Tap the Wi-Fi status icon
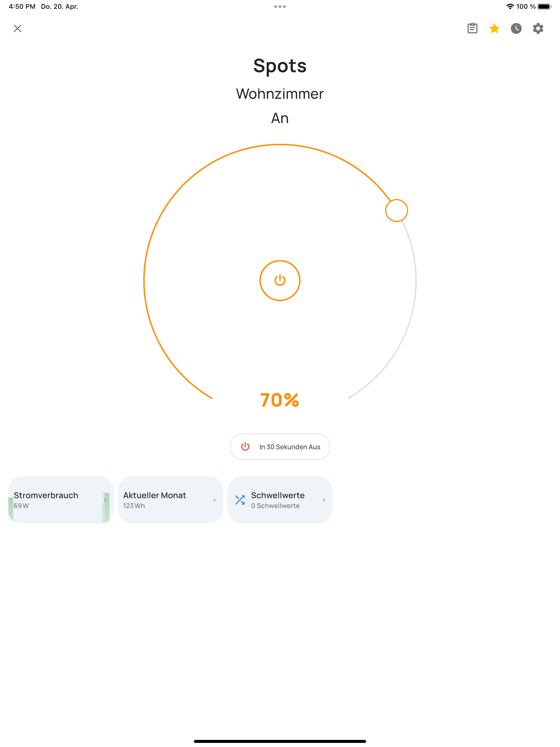Image resolution: width=560 pixels, height=747 pixels. point(510,6)
